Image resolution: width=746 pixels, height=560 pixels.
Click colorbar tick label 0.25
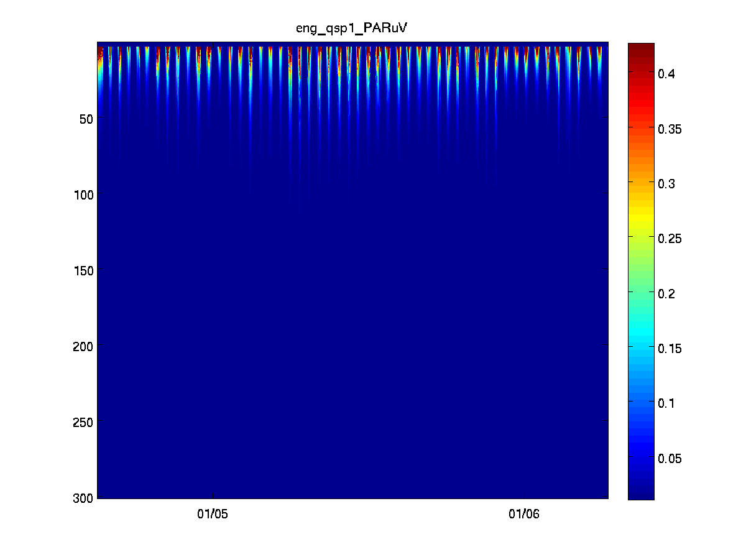tap(670, 238)
